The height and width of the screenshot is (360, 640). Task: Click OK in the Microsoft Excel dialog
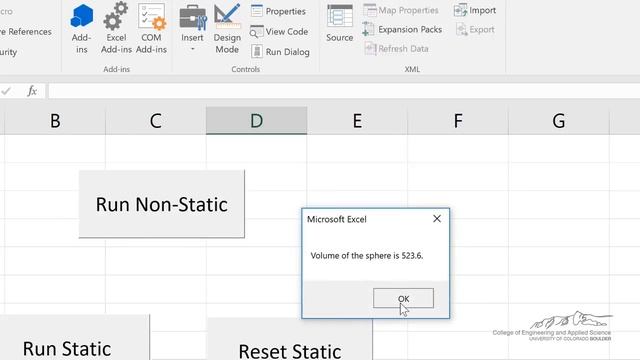(x=403, y=298)
